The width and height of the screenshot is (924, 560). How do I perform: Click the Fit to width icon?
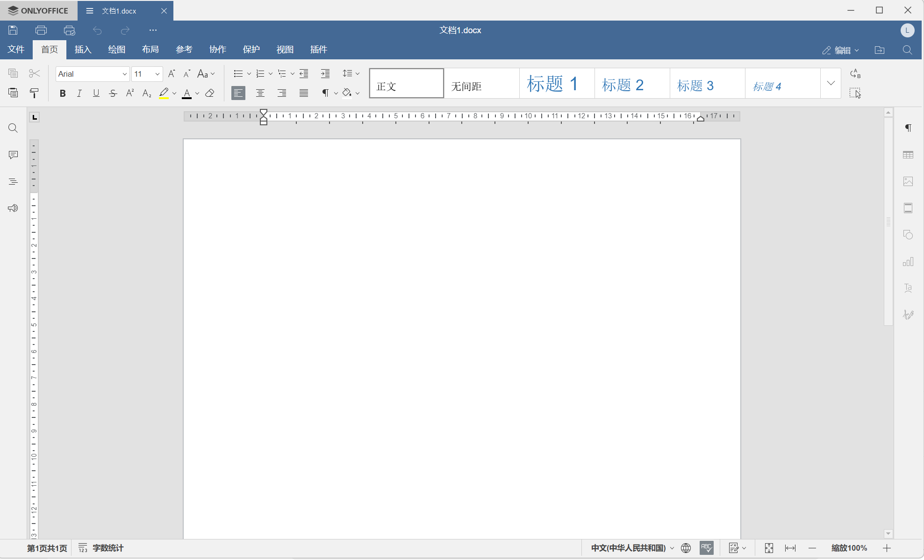point(790,548)
